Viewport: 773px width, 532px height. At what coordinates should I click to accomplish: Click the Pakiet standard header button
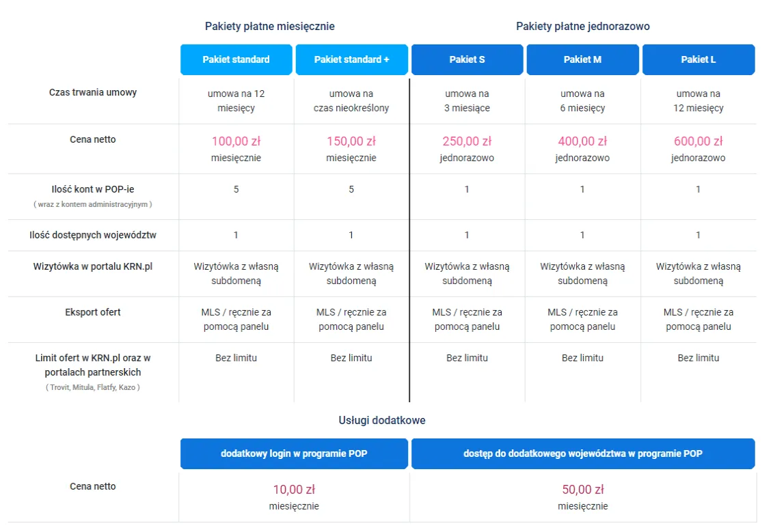(236, 59)
